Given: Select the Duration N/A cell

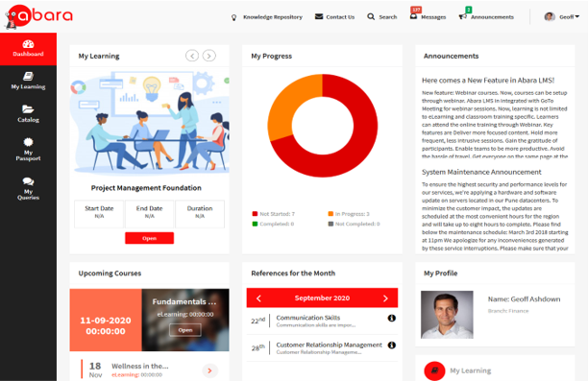Looking at the screenshot, I should click(x=200, y=214).
